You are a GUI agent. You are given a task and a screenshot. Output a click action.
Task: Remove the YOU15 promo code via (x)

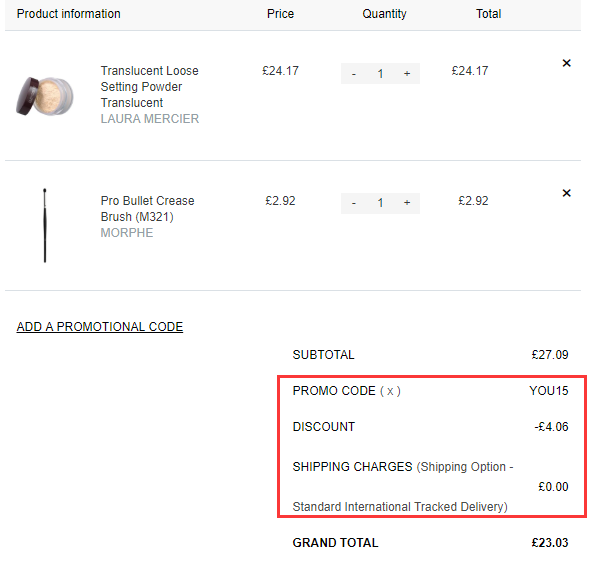390,391
